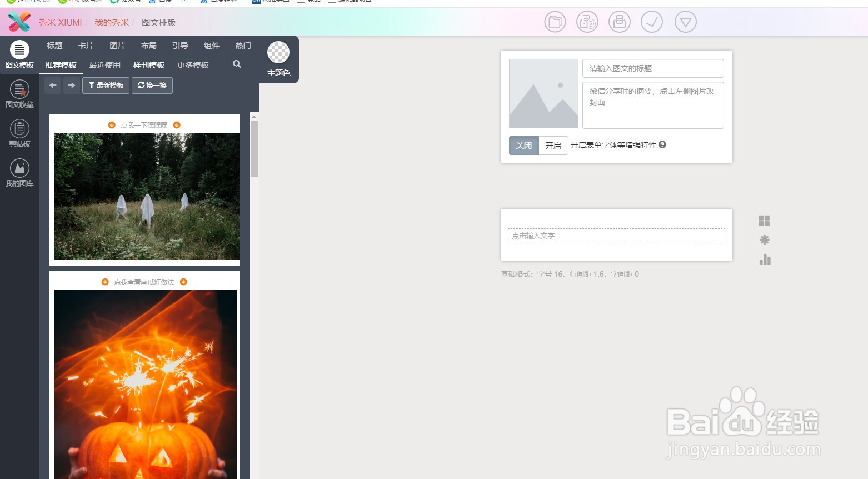Screen dimensions: 868x479
Task: Click the checkmark circle icon
Action: click(652, 22)
